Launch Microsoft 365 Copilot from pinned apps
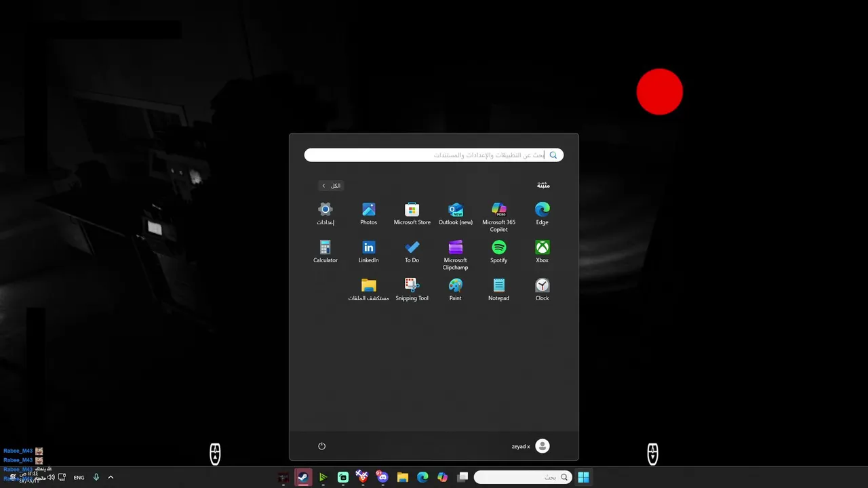The width and height of the screenshot is (868, 488). pyautogui.click(x=499, y=217)
